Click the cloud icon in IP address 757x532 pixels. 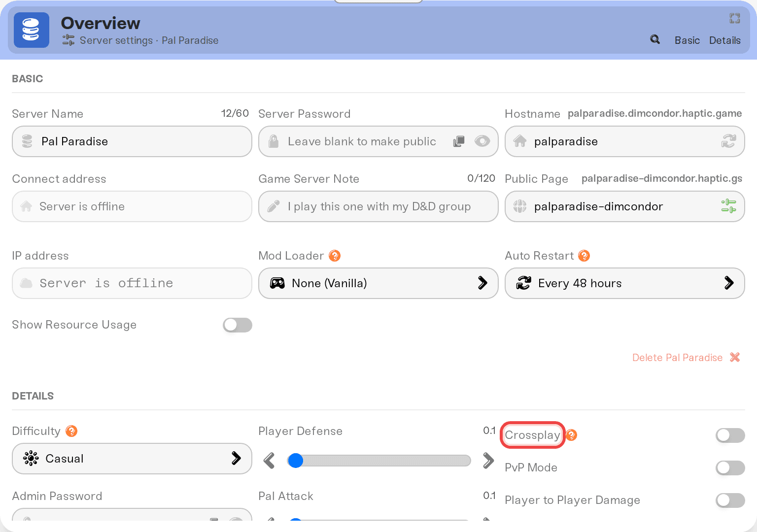point(26,283)
